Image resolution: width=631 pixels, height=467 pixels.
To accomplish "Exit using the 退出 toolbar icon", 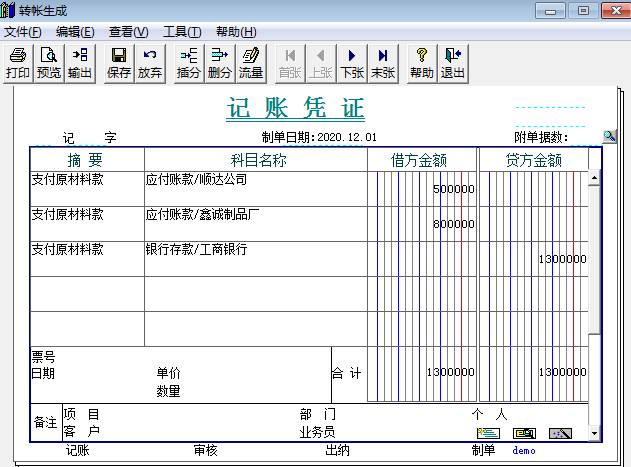I will click(x=453, y=63).
